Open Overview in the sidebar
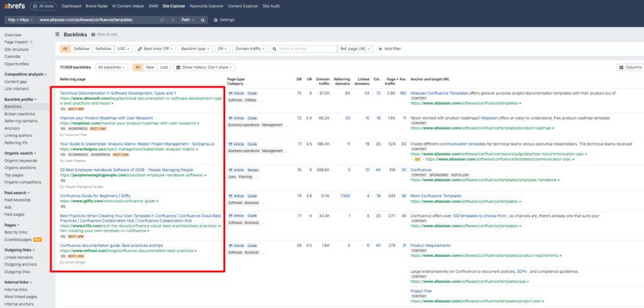The width and height of the screenshot is (644, 308). (13, 35)
